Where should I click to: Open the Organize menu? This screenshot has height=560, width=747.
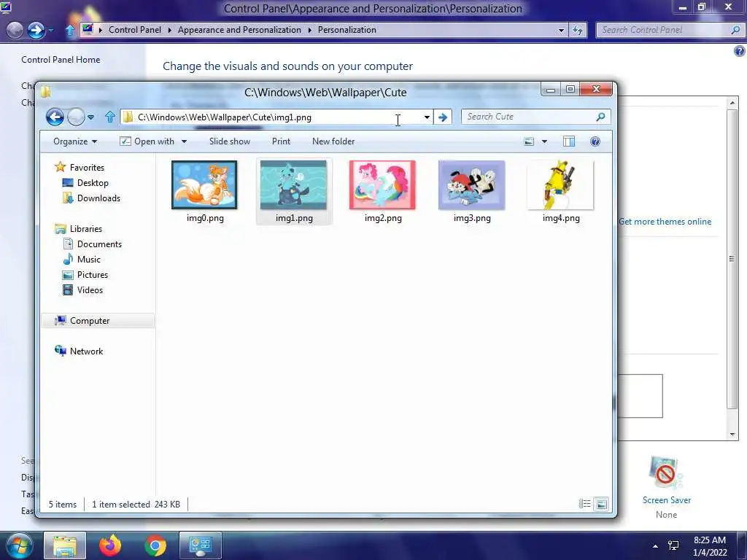tap(75, 141)
